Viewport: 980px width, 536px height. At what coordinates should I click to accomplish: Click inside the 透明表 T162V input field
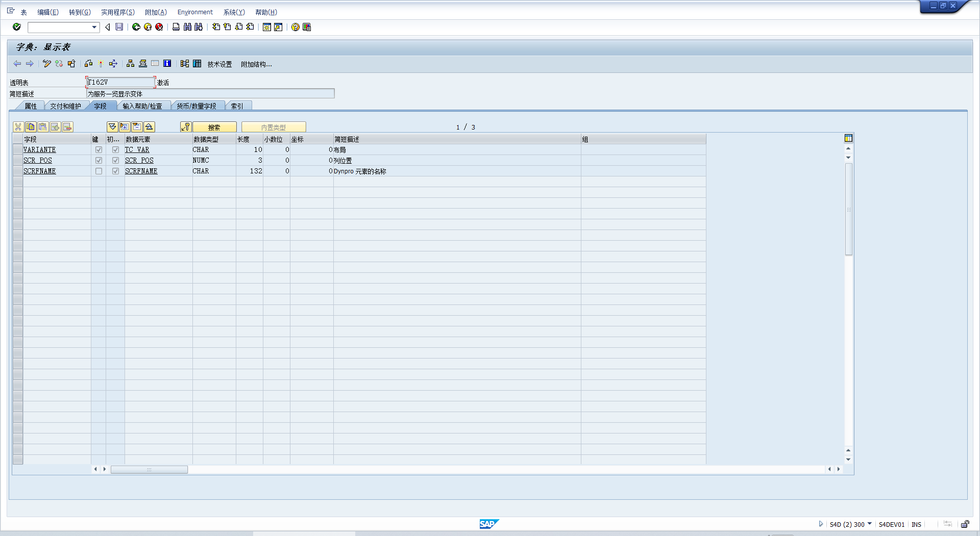pos(120,82)
